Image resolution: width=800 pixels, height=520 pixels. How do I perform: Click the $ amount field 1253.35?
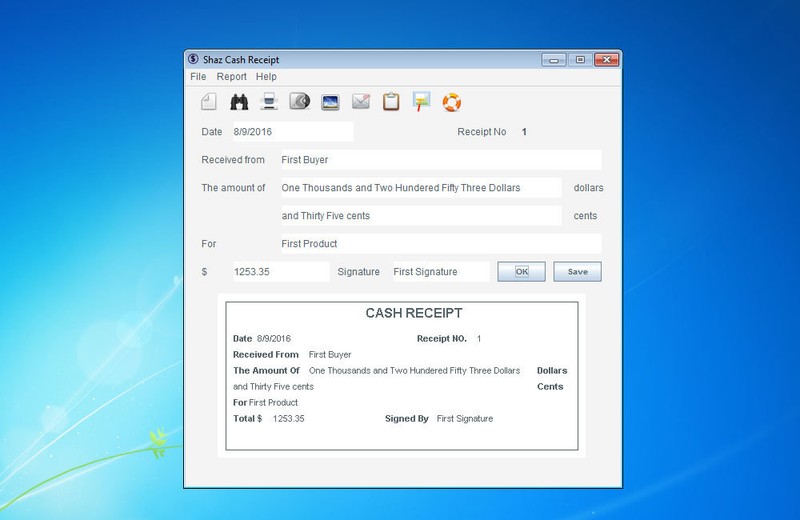(281, 271)
